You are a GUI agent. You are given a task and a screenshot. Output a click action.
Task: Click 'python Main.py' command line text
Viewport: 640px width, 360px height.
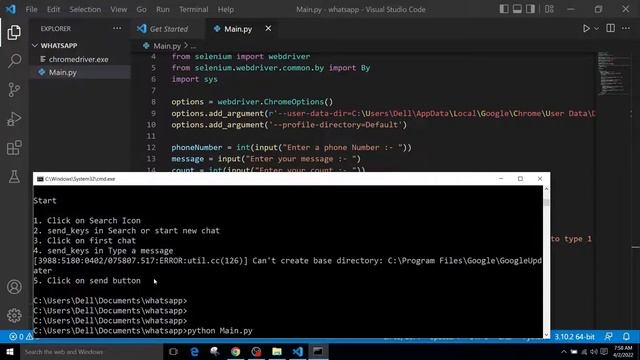tap(220, 331)
